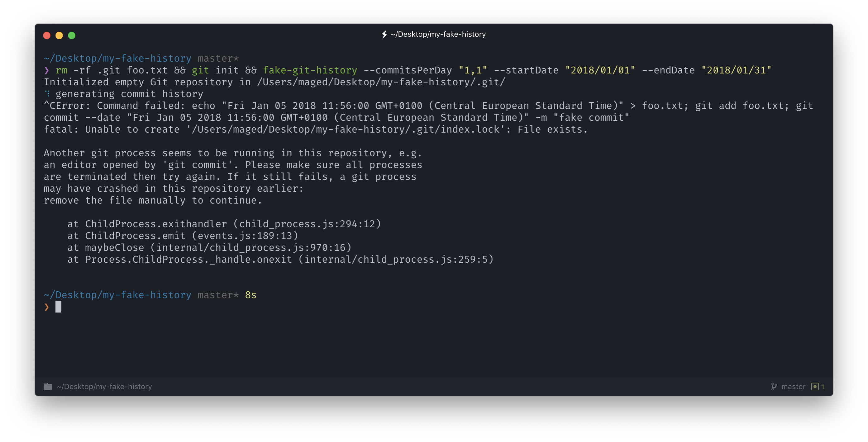Click the block cursor on the prompt line
868x442 pixels.
coord(58,307)
